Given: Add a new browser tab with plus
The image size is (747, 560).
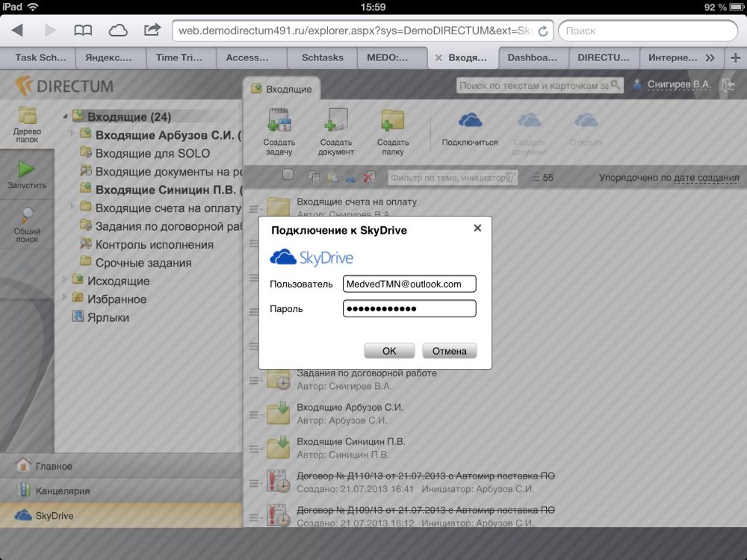Looking at the screenshot, I should pos(736,57).
